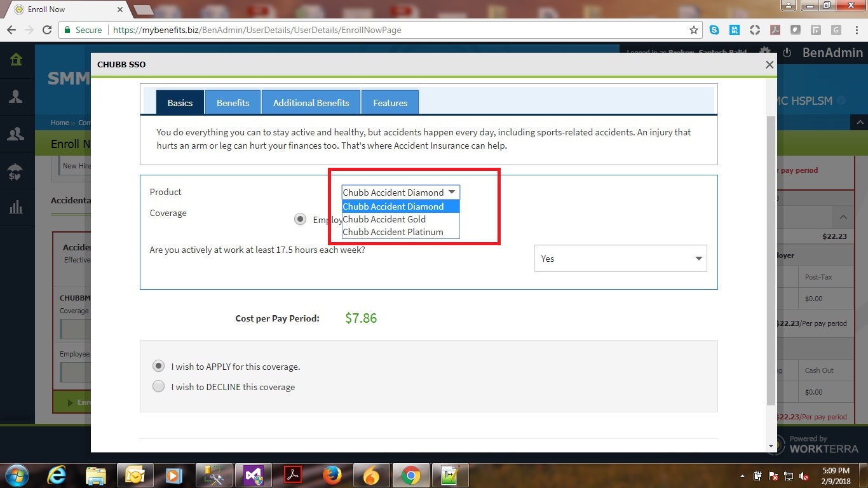Open the Windows Start button

[x=17, y=475]
